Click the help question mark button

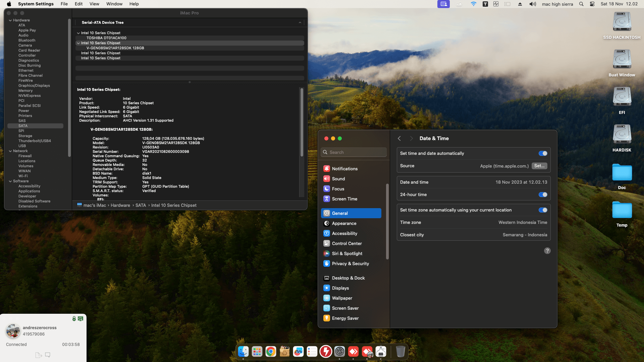(547, 251)
